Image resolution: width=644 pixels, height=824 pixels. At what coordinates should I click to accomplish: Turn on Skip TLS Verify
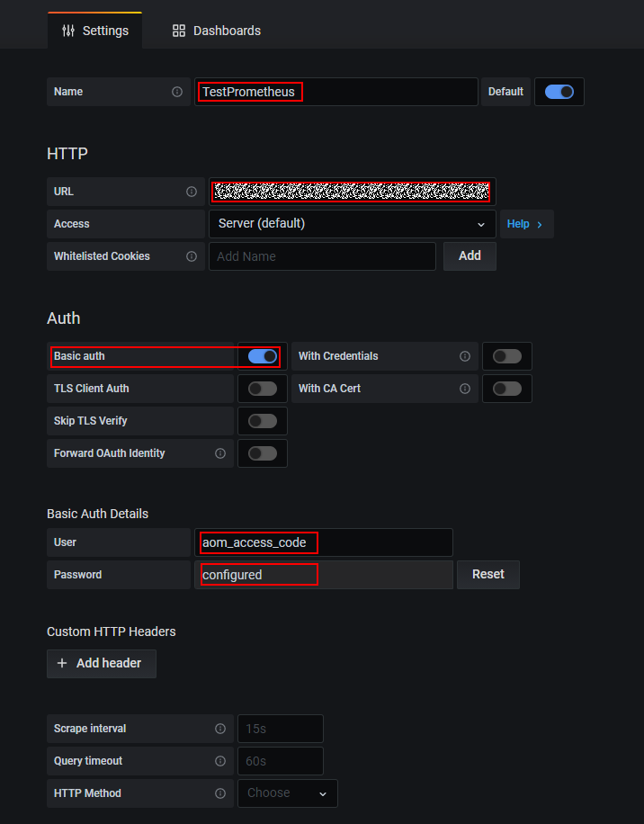[x=263, y=421]
